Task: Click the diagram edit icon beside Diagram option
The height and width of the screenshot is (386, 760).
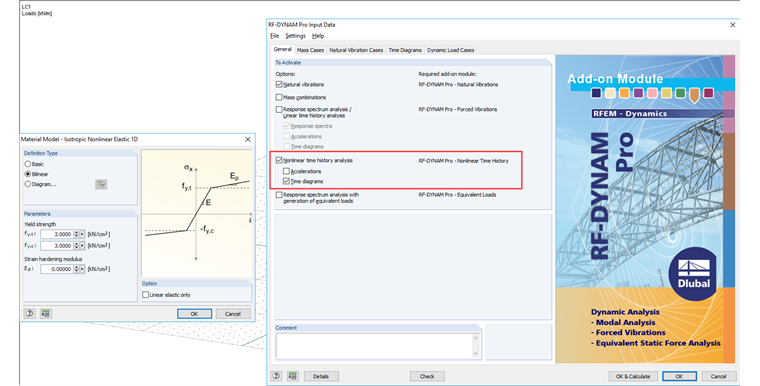Action: coord(101,184)
